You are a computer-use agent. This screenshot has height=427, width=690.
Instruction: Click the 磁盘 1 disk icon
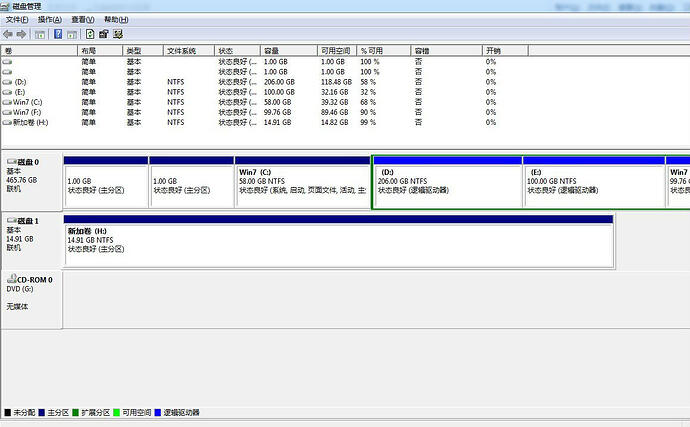12,220
